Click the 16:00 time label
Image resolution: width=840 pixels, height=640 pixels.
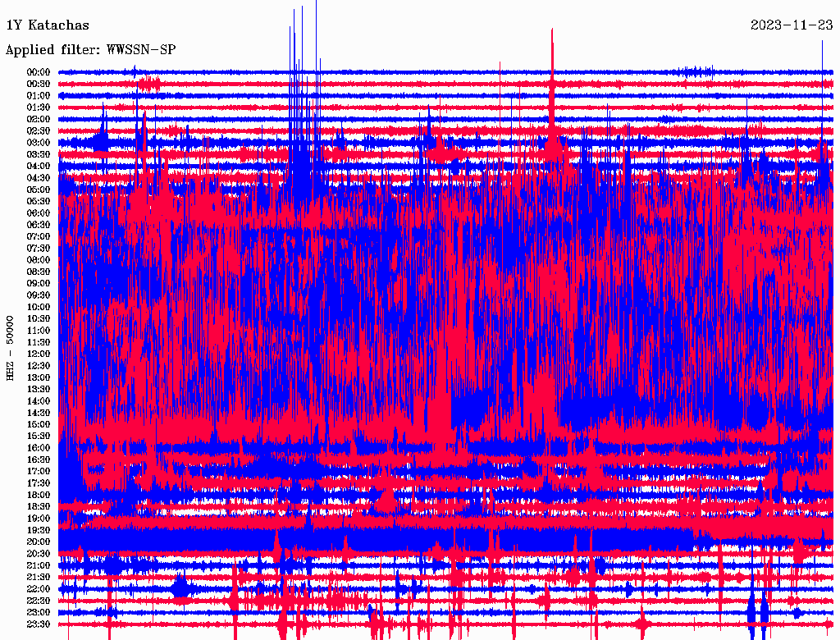click(39, 448)
